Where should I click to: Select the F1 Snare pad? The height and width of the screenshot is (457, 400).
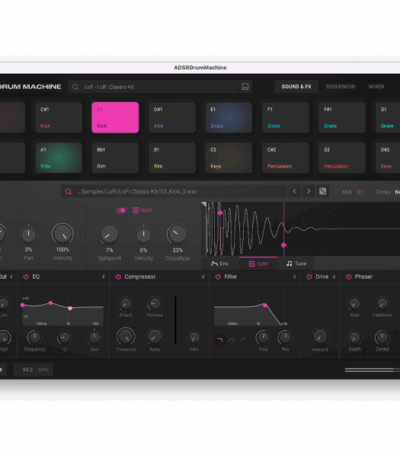(285, 118)
